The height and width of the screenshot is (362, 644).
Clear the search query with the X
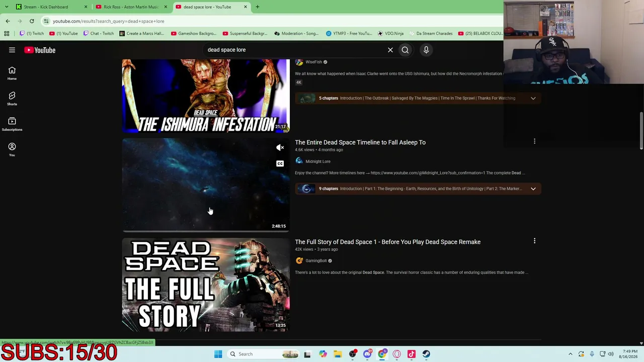(x=390, y=50)
